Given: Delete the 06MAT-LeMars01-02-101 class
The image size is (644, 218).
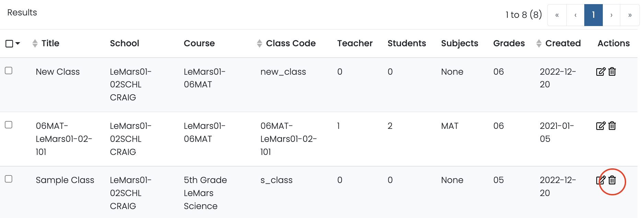Looking at the screenshot, I should click(x=612, y=126).
